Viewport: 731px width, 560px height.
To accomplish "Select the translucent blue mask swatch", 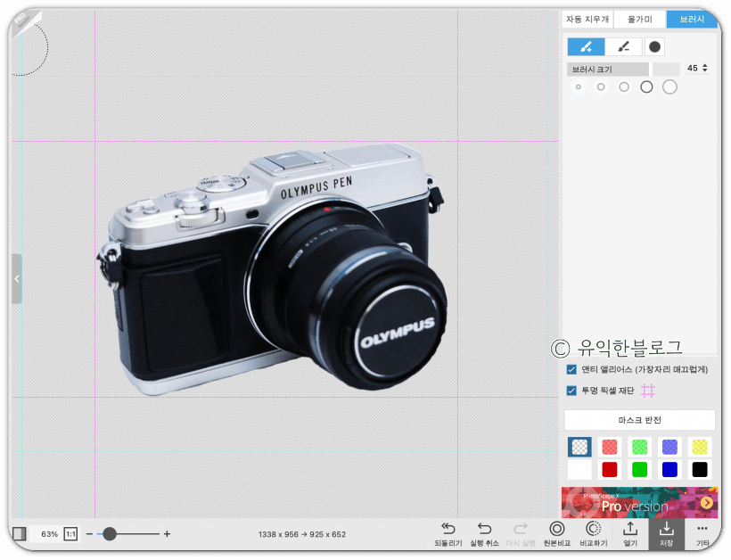I will pos(669,447).
